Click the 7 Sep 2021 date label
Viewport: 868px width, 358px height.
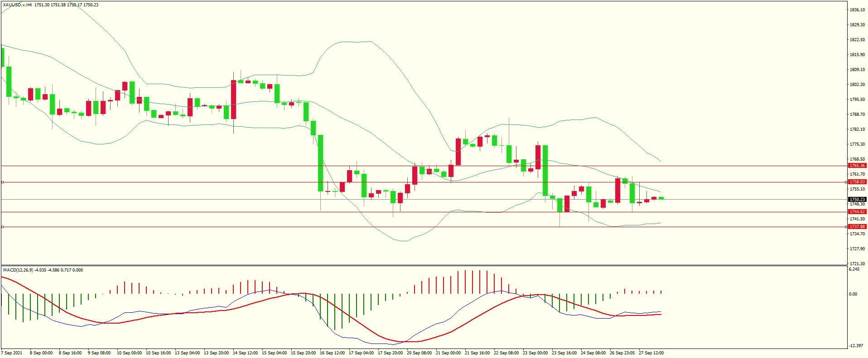point(12,353)
